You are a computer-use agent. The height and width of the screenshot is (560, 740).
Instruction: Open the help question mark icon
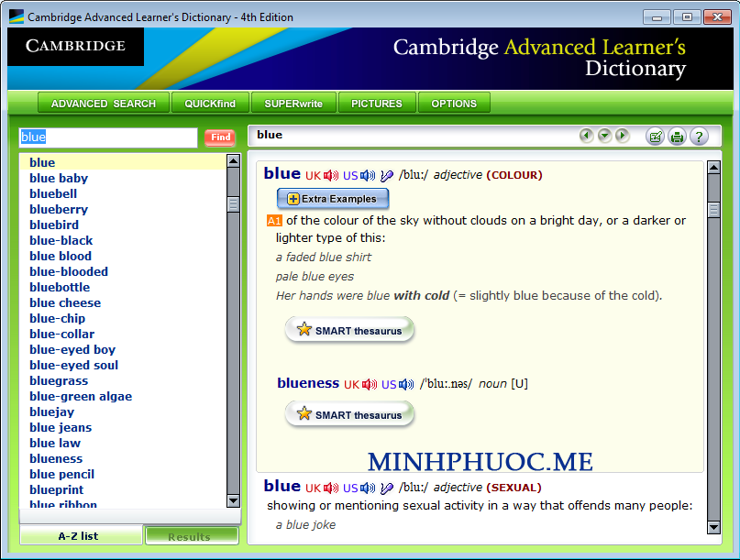pos(699,137)
